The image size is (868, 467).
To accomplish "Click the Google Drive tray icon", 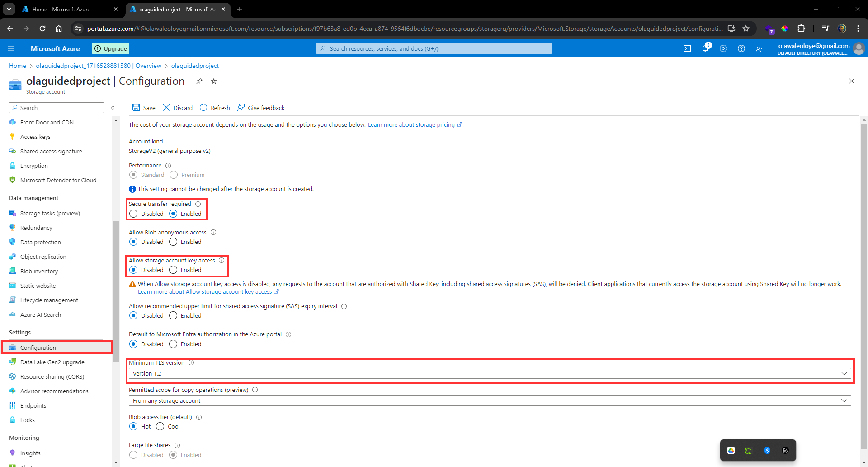I will (731, 450).
